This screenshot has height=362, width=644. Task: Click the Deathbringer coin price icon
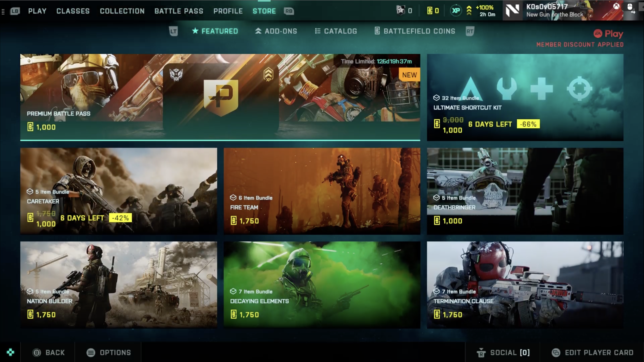437,221
